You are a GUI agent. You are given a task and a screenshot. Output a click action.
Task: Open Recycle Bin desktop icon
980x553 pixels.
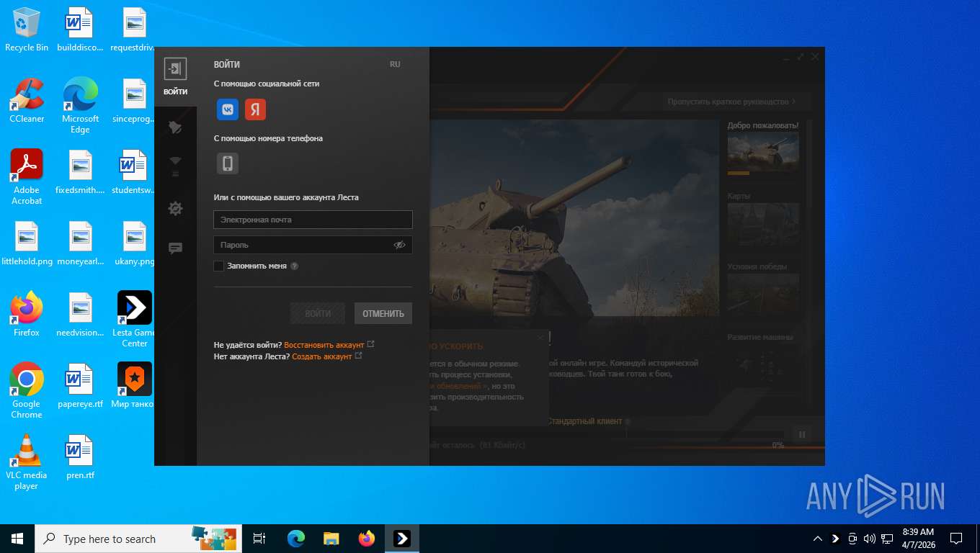pyautogui.click(x=27, y=30)
